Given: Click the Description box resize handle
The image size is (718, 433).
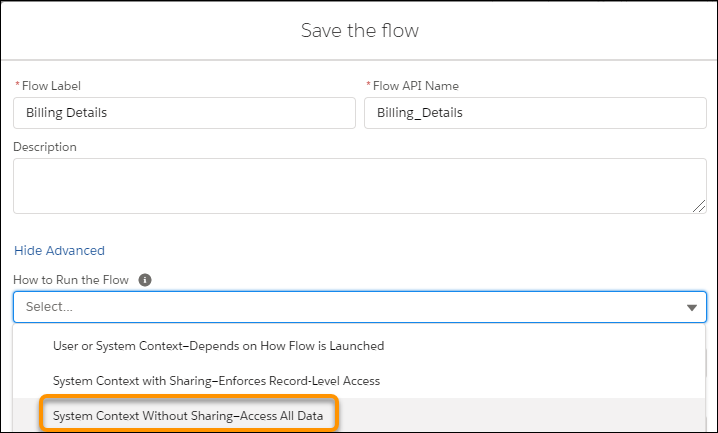Looking at the screenshot, I should [x=699, y=206].
